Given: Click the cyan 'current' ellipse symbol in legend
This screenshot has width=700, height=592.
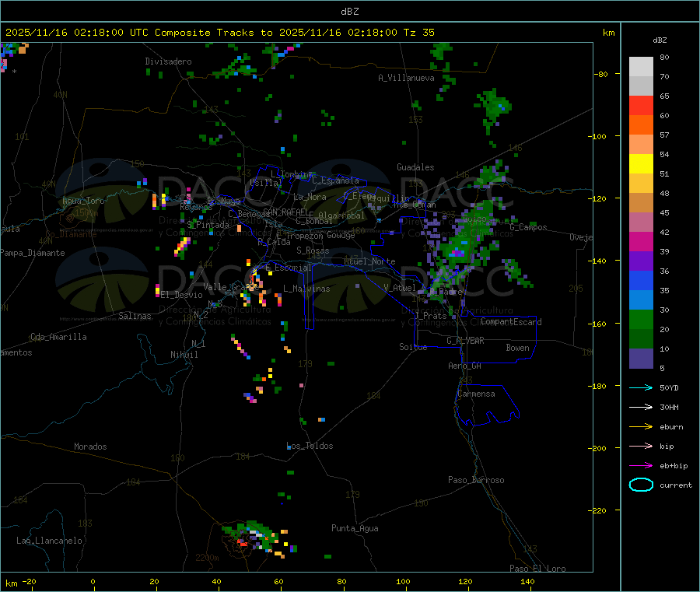Looking at the screenshot, I should click(x=641, y=485).
